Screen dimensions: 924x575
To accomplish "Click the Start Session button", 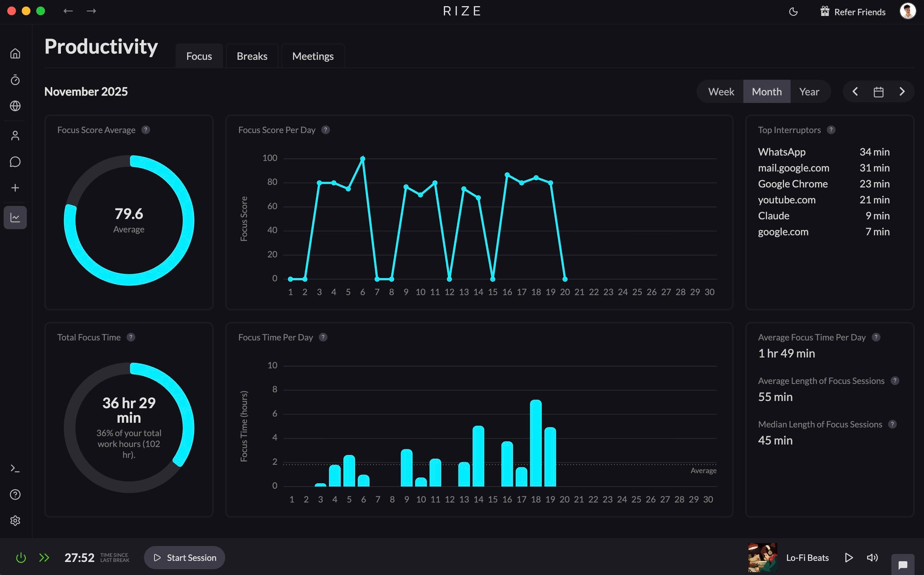I will click(x=184, y=557).
